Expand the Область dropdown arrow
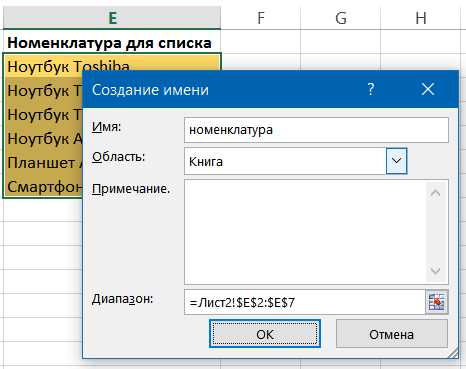The width and height of the screenshot is (466, 369). click(396, 161)
